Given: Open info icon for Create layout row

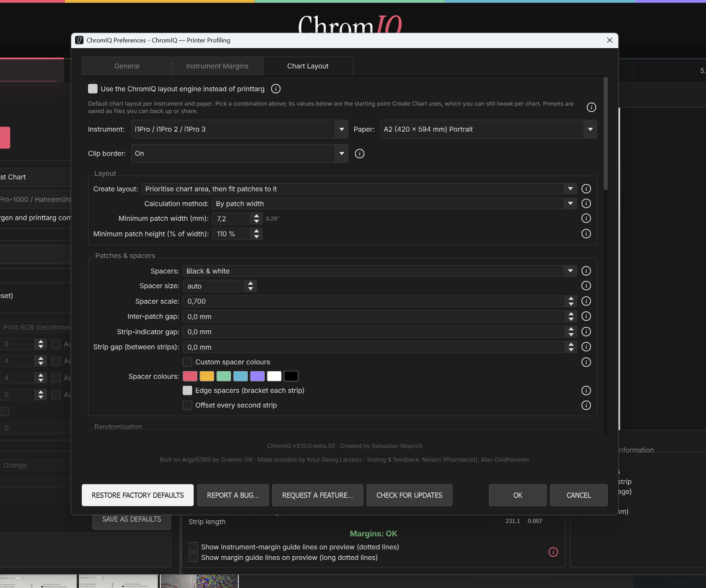Looking at the screenshot, I should (586, 189).
